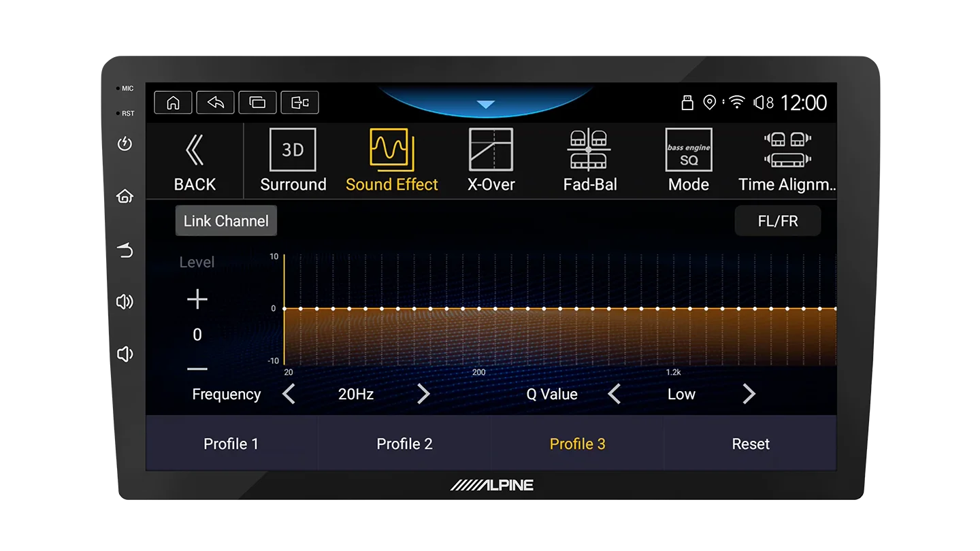
Task: Open Time Alignment settings
Action: pyautogui.click(x=787, y=161)
